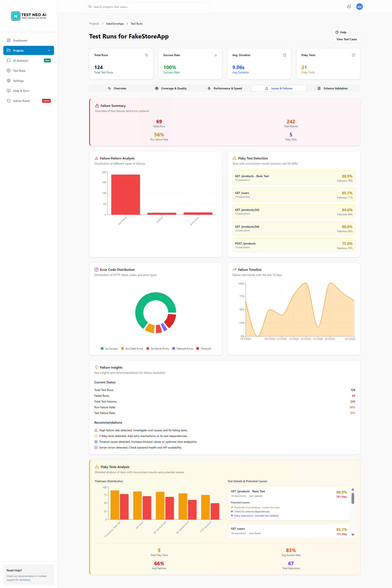
Task: Click the View Test Cases button
Action: pos(347,39)
